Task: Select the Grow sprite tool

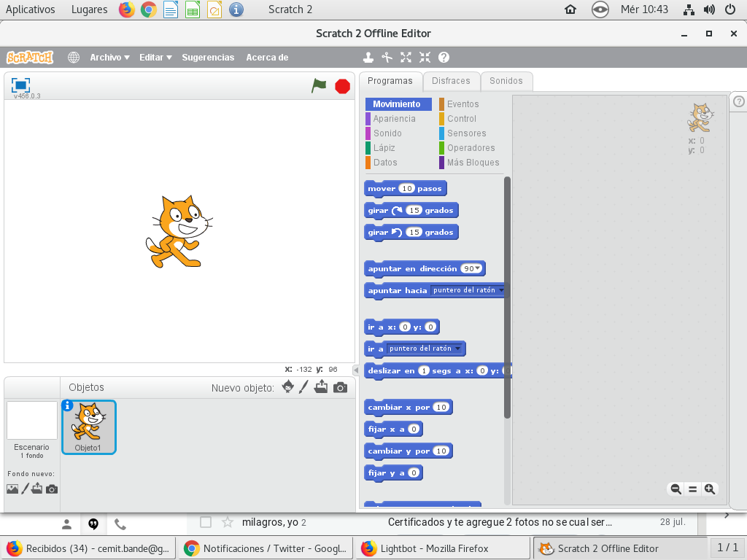Action: point(406,58)
